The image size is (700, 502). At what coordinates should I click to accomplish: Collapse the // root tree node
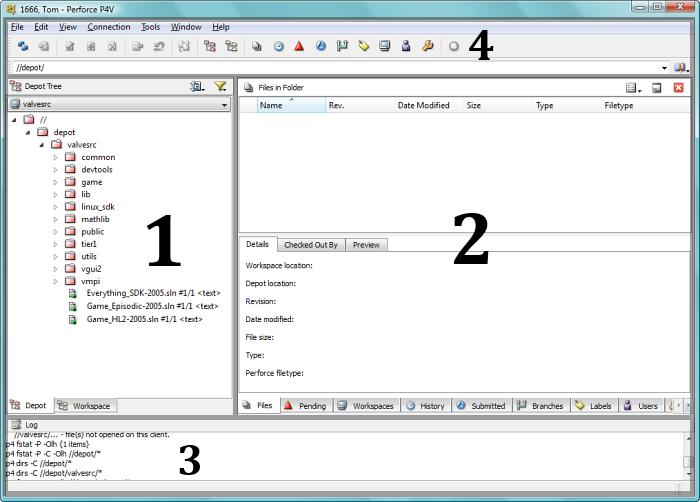coord(14,120)
